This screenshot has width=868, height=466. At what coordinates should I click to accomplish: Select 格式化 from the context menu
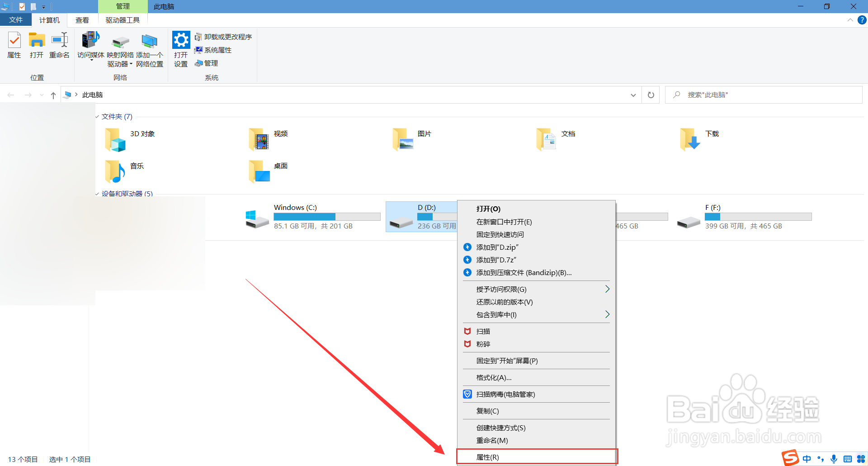pyautogui.click(x=493, y=377)
